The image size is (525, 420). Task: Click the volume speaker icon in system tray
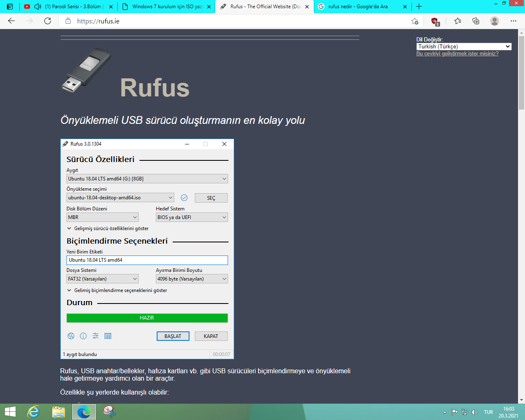coord(475,412)
